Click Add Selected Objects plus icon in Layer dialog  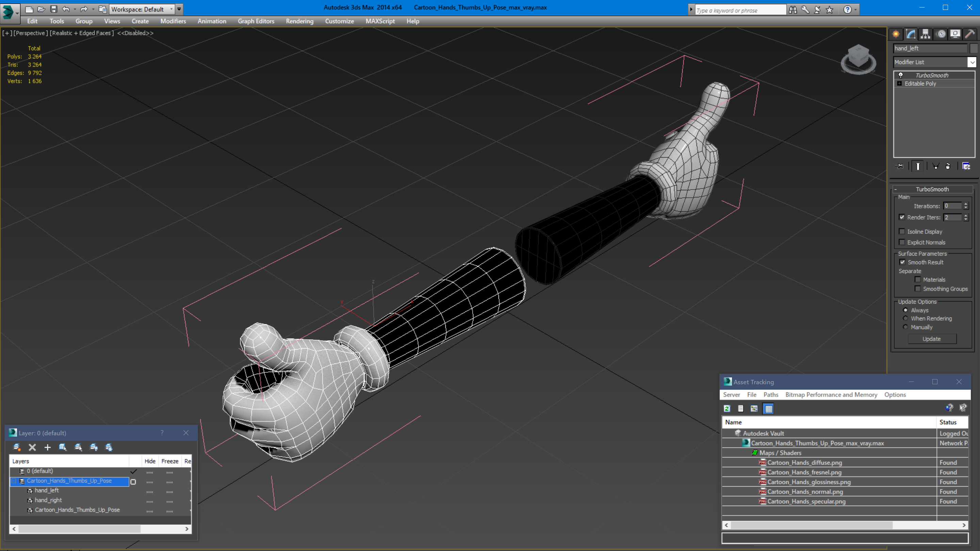pos(48,447)
